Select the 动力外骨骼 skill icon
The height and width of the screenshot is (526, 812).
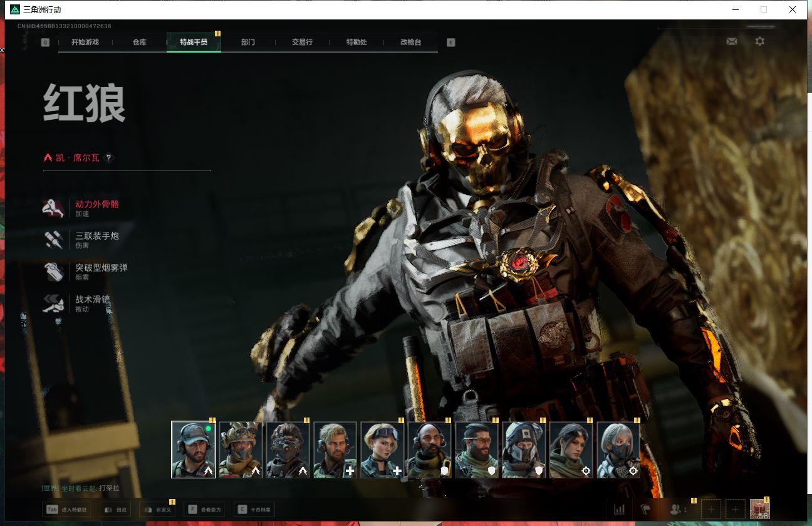(55, 208)
